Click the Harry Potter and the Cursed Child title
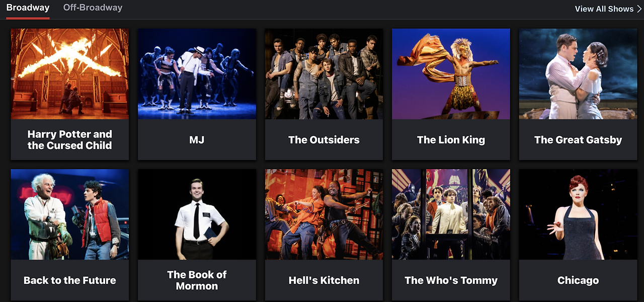Viewport: 644px width, 302px height. [69, 140]
